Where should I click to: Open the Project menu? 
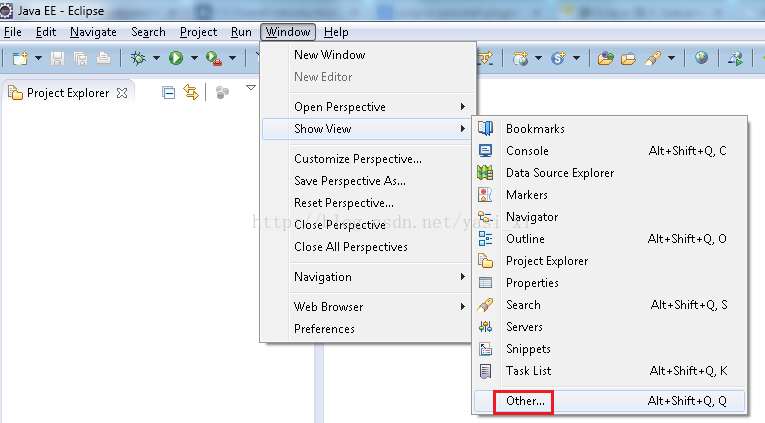point(198,32)
